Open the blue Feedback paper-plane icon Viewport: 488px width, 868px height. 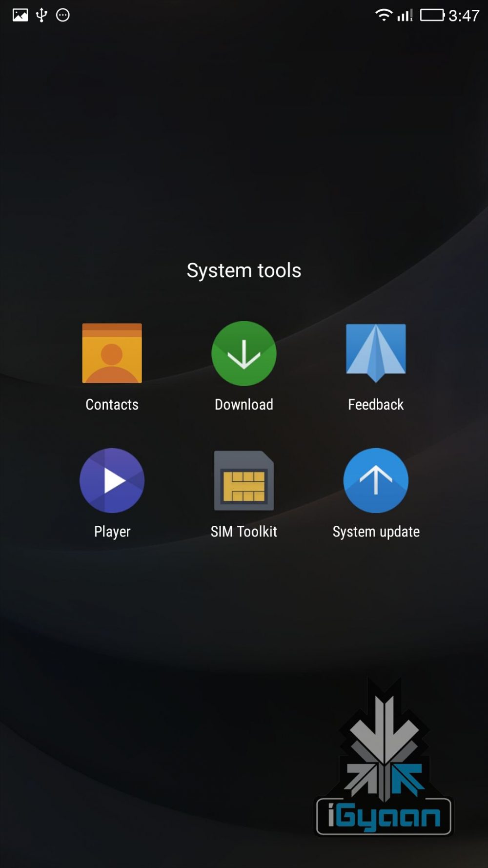[x=375, y=352]
